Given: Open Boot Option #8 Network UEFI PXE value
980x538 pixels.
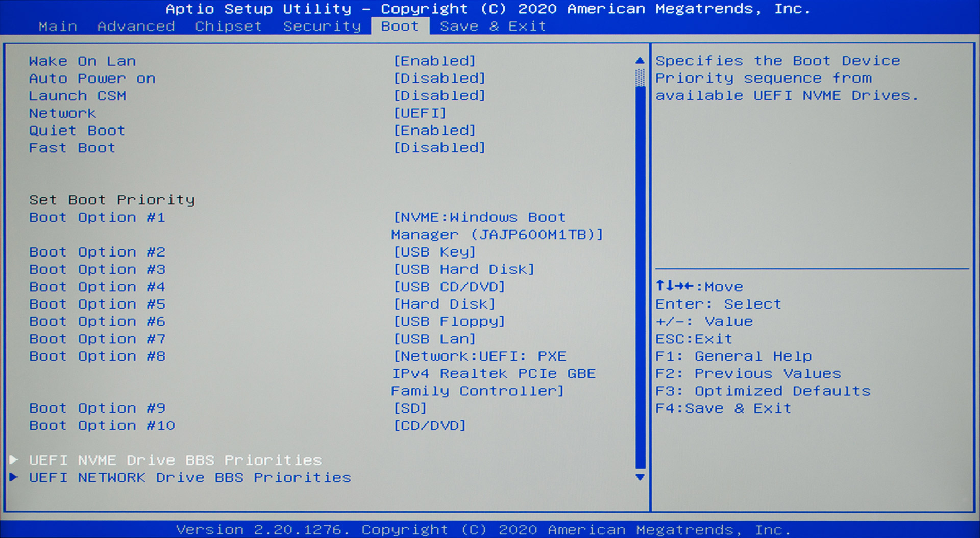Looking at the screenshot, I should click(x=493, y=373).
